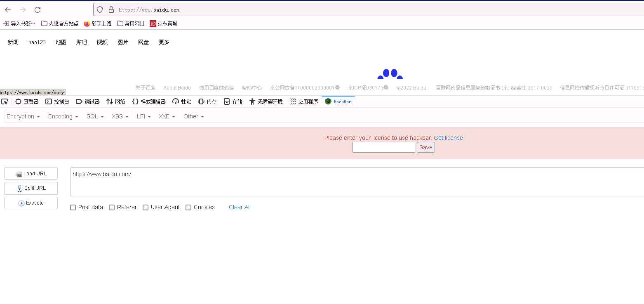Click the Split URL button
This screenshot has height=304, width=644.
coord(31,188)
